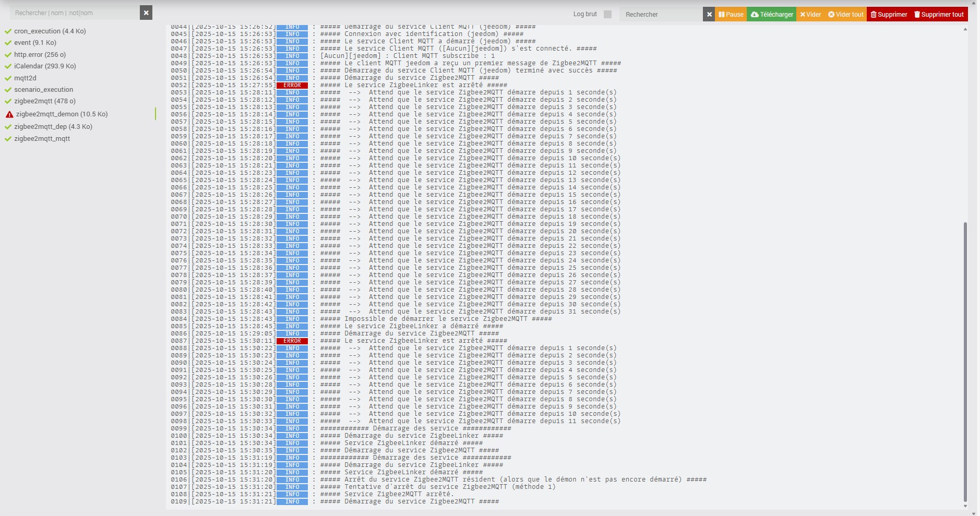This screenshot has height=516, width=980.
Task: Click the green check beside scenario_execution
Action: (8, 90)
